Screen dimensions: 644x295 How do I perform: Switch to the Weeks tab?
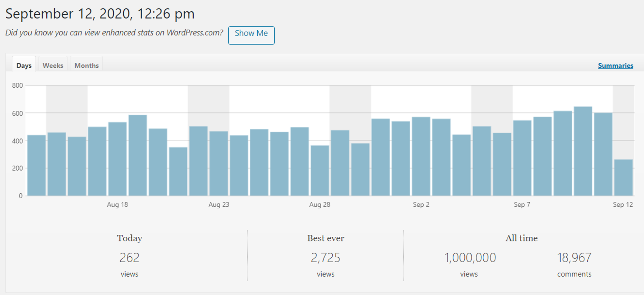(x=53, y=65)
